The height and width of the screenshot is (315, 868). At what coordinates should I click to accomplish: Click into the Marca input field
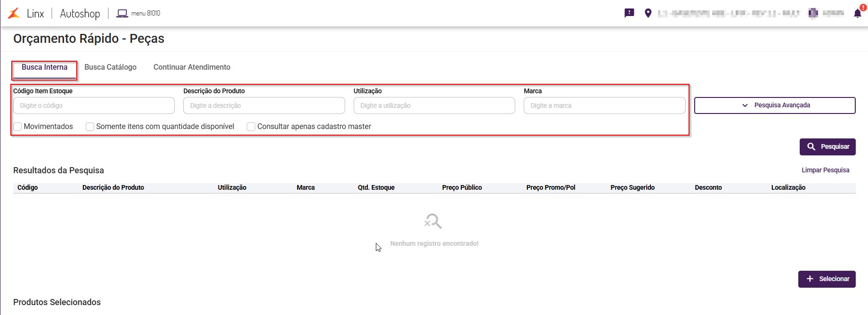coord(604,105)
